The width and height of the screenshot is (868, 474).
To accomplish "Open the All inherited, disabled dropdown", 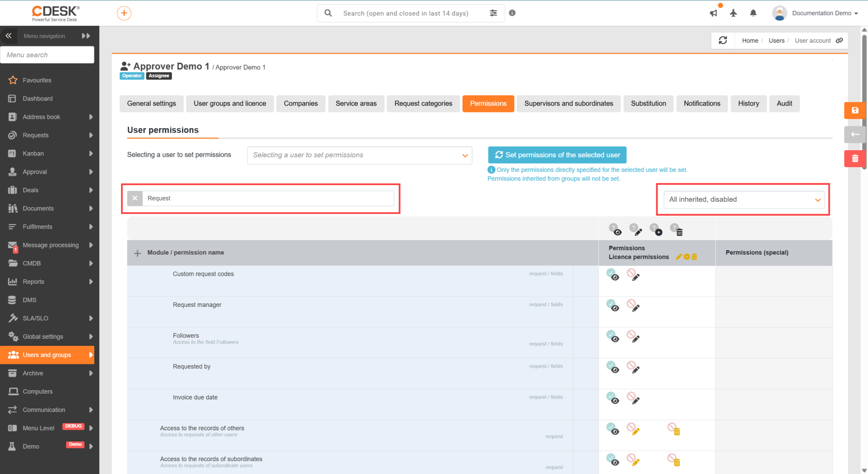I will coord(744,200).
